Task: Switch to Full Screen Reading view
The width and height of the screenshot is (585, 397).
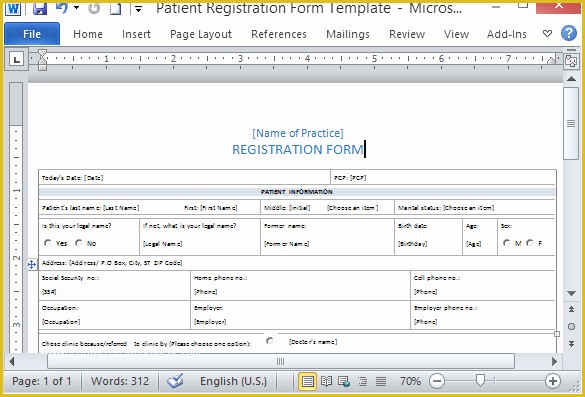Action: [326, 381]
